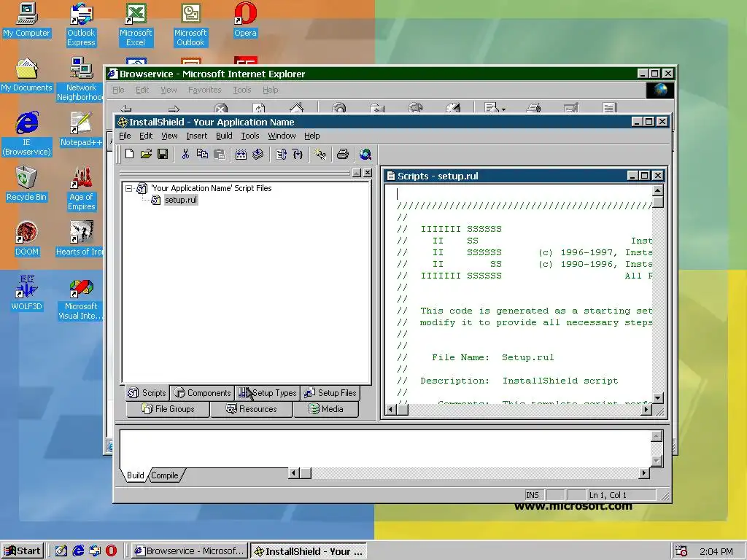Click the Start button

click(23, 551)
